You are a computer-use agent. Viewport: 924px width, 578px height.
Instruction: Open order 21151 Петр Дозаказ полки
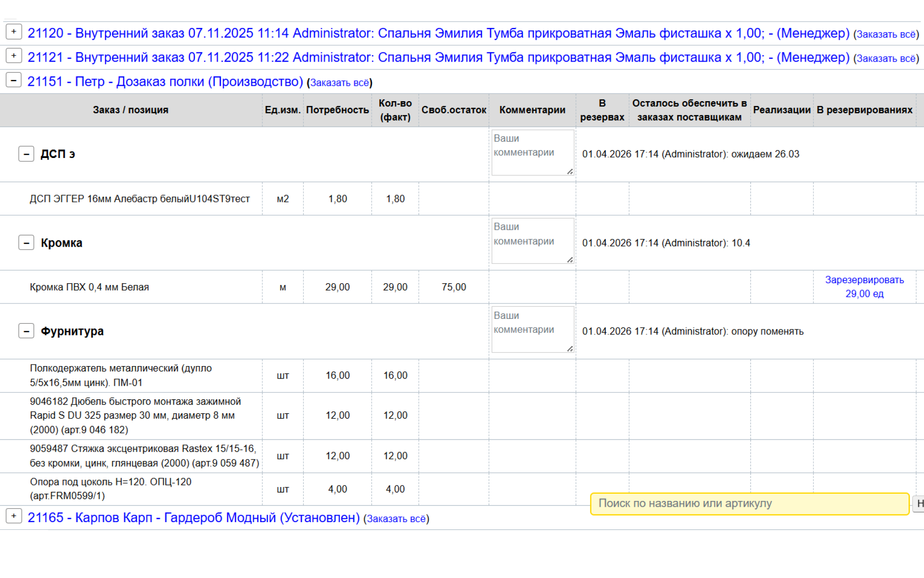click(165, 81)
